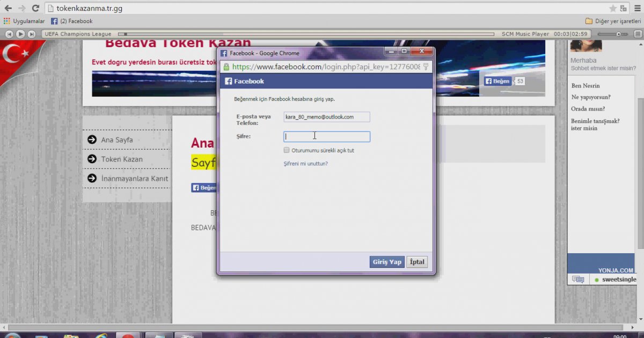The image size is (644, 338).
Task: Click the Beğen button under the page heading
Action: tap(204, 188)
